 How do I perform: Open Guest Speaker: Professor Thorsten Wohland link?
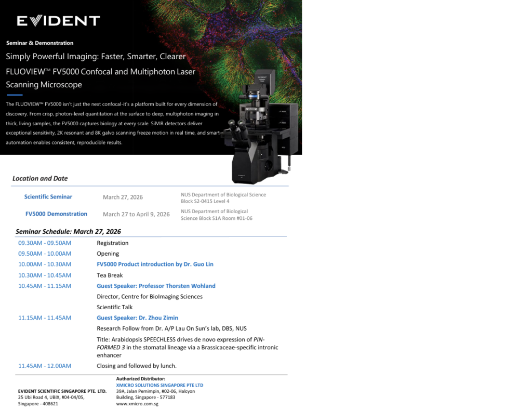coord(156,286)
